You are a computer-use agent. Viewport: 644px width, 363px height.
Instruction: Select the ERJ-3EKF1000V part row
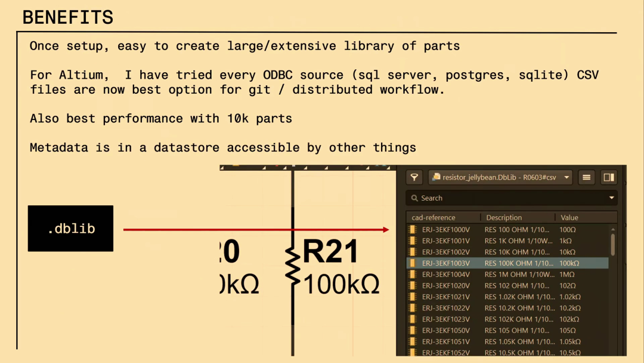pyautogui.click(x=507, y=230)
